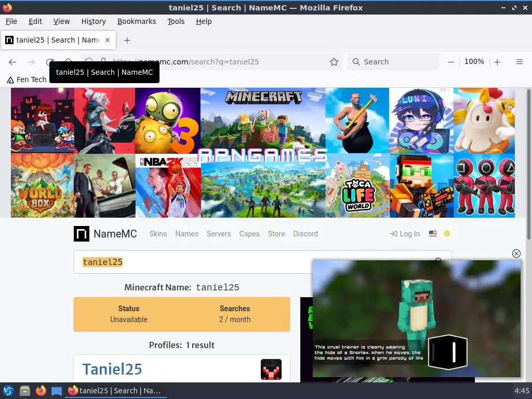Open the File menu
Viewport: 532px width, 399px height.
click(11, 21)
